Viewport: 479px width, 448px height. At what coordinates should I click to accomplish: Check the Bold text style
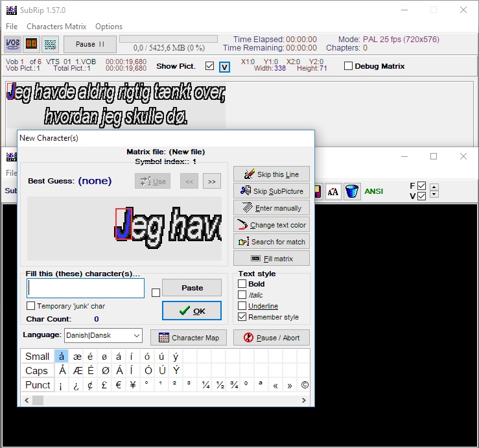[242, 284]
